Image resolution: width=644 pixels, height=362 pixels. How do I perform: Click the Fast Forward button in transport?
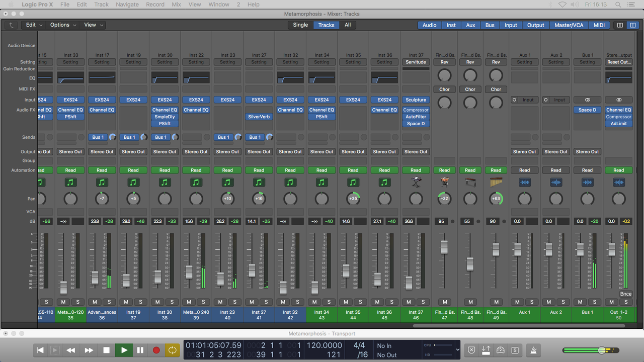click(x=89, y=350)
